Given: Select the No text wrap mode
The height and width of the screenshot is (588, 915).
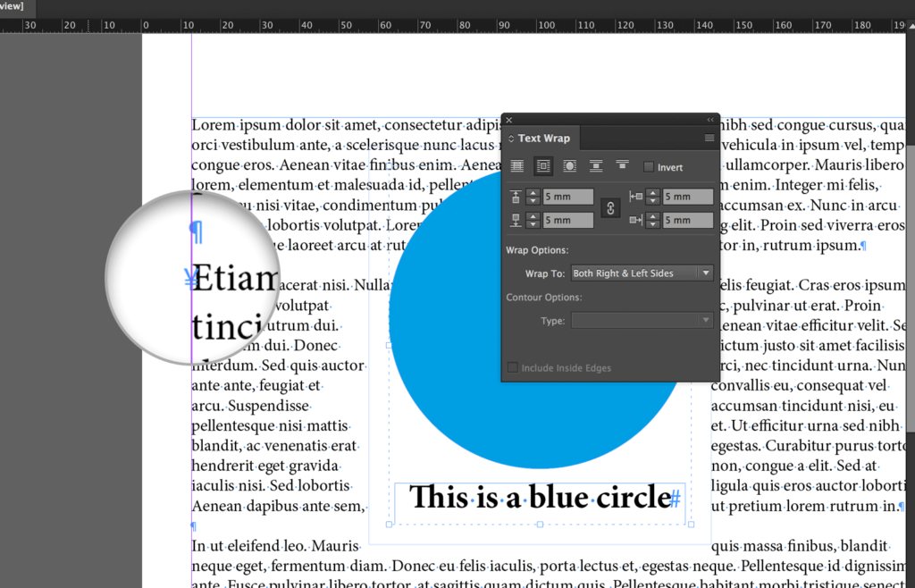Looking at the screenshot, I should (x=516, y=166).
